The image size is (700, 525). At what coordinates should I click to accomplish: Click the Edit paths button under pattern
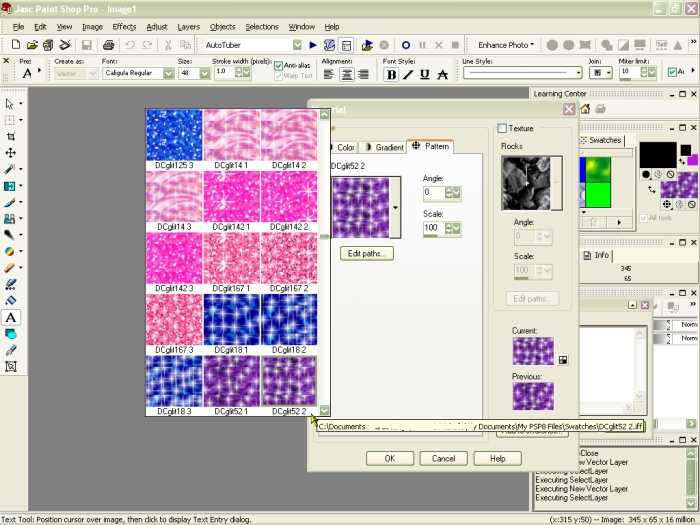[x=367, y=254]
